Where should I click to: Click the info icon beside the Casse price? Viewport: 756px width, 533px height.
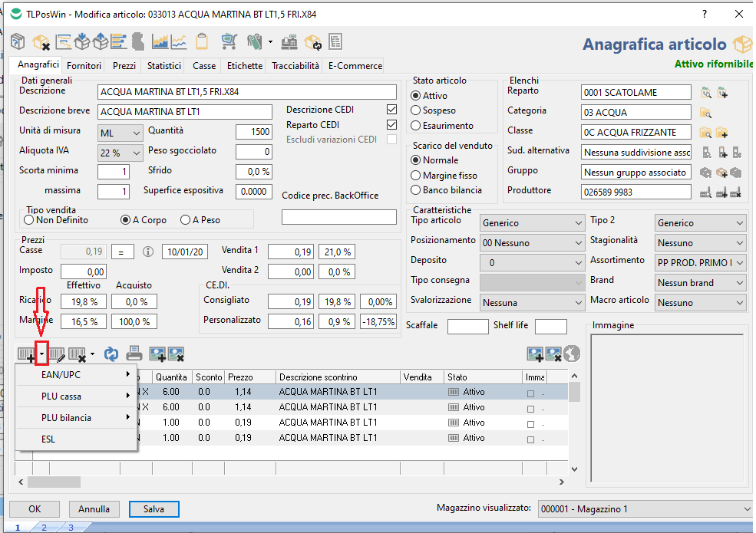(149, 252)
